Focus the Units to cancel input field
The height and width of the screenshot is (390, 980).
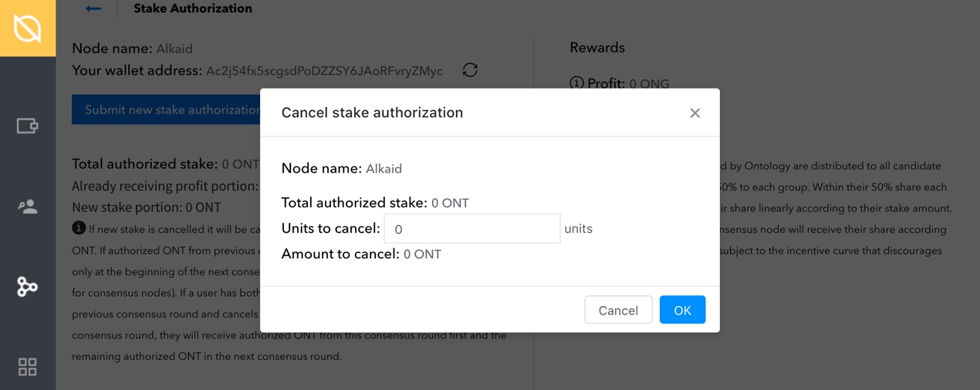pyautogui.click(x=471, y=229)
